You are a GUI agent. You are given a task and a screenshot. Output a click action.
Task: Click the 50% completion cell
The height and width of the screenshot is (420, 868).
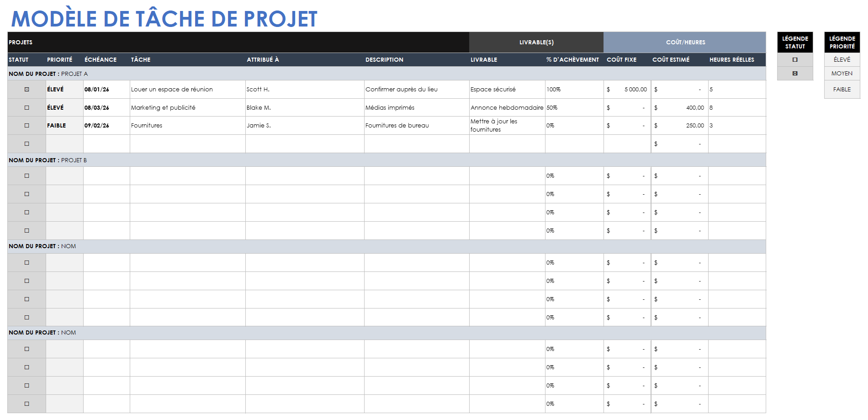574,108
